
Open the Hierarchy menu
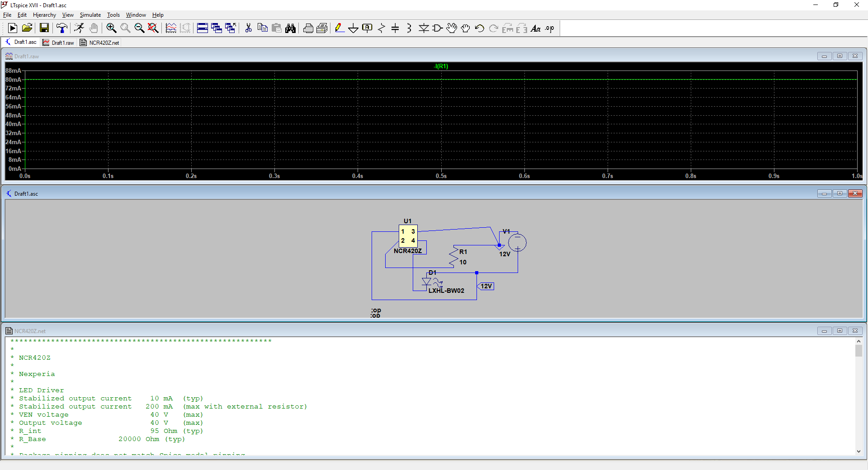point(44,15)
